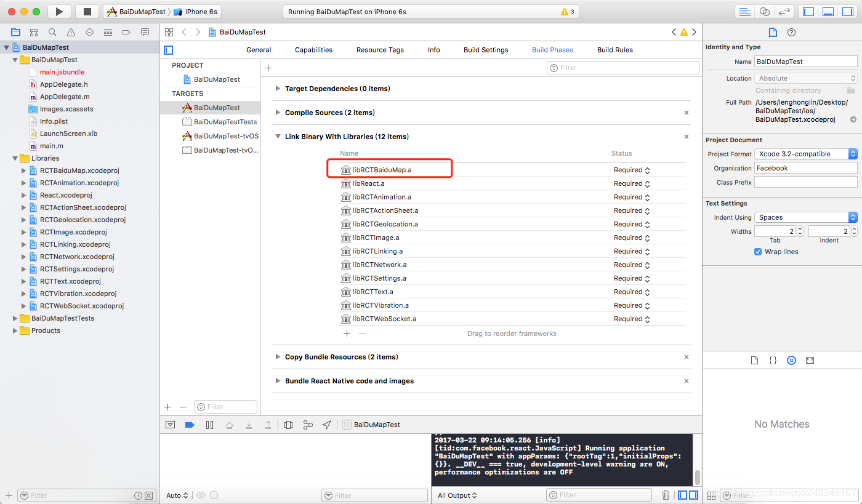Toggle the utilities pane visibility button
Image resolution: width=862 pixels, height=504 pixels.
point(847,12)
